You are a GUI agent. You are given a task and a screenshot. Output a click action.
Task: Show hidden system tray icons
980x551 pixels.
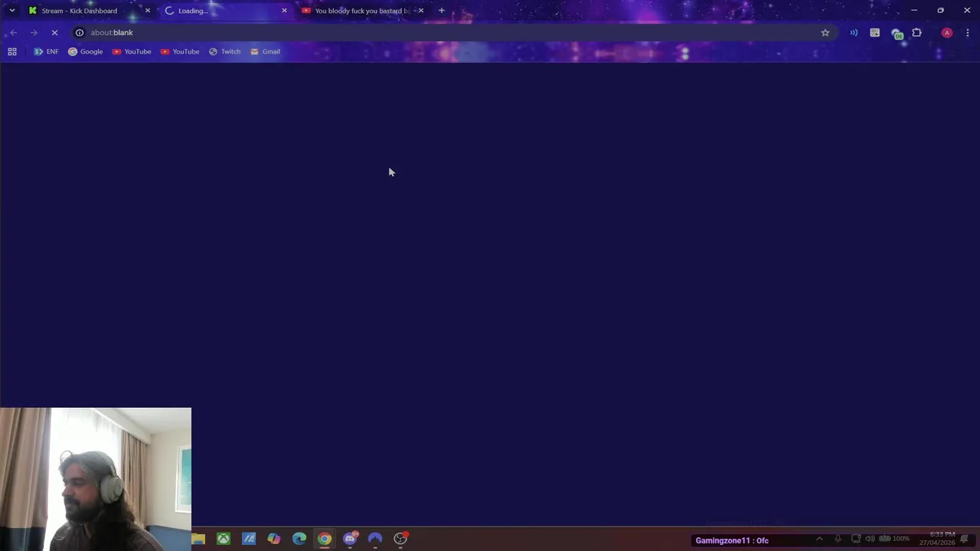tap(819, 539)
